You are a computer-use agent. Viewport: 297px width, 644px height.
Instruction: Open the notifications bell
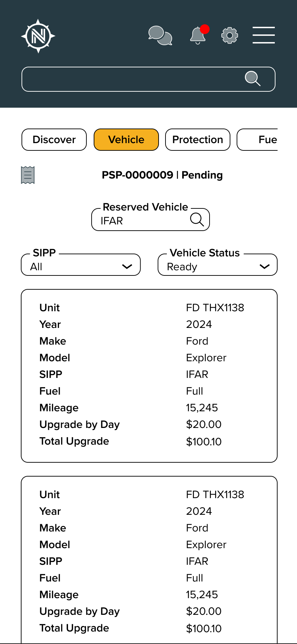tap(198, 35)
